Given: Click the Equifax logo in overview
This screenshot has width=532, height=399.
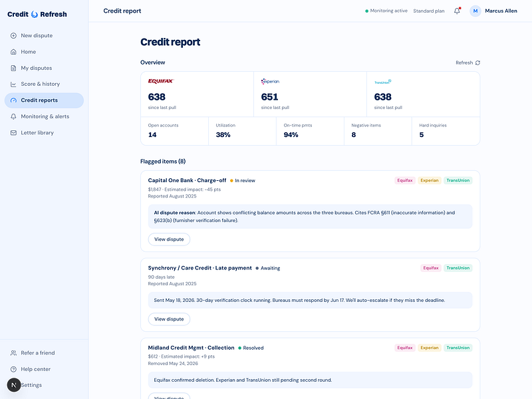Looking at the screenshot, I should tap(161, 81).
